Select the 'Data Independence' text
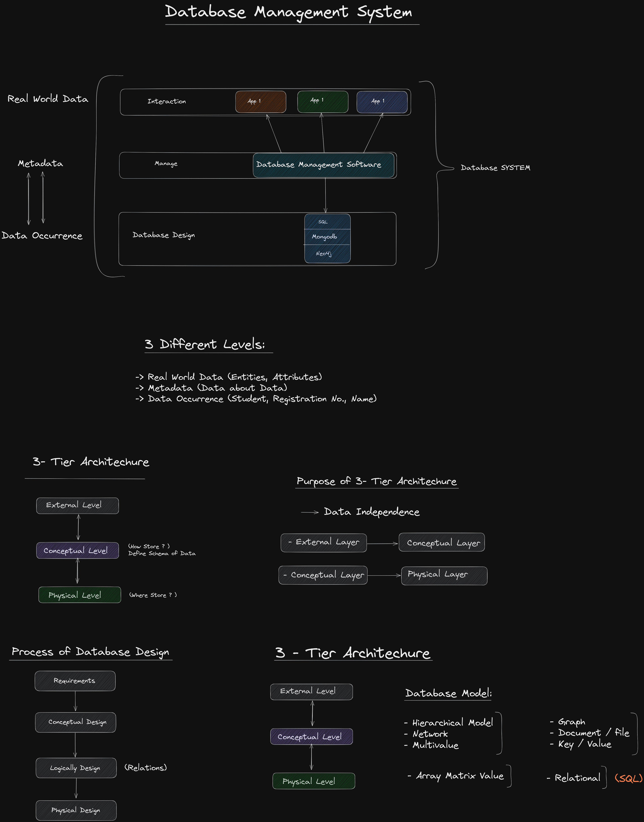 372,512
